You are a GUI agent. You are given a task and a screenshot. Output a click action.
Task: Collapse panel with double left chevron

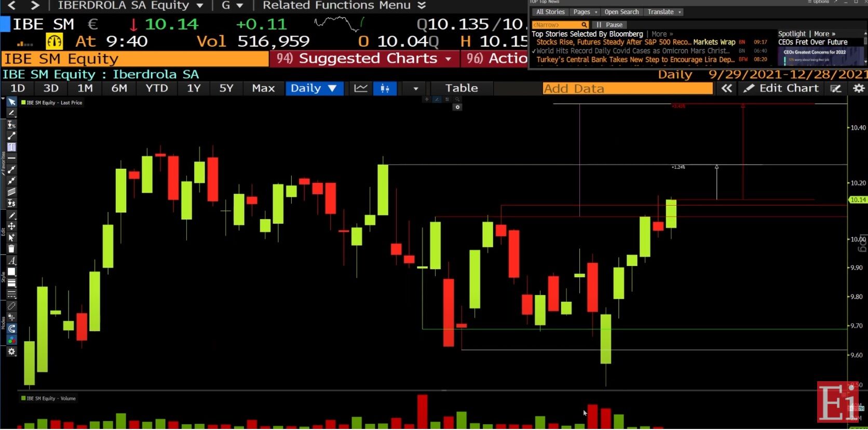tap(727, 88)
